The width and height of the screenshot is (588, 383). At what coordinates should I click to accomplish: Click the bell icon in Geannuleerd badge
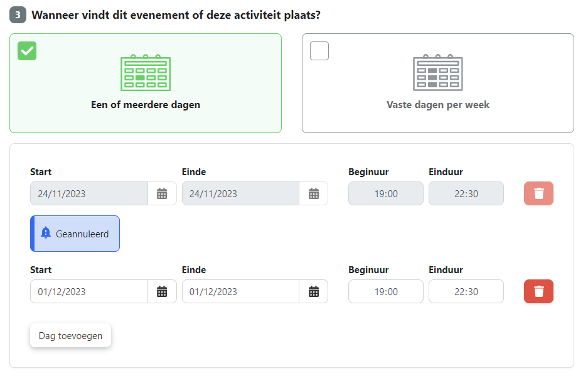point(45,233)
